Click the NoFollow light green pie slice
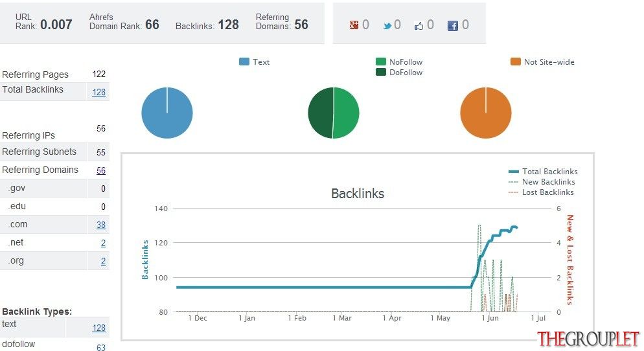 [x=347, y=113]
